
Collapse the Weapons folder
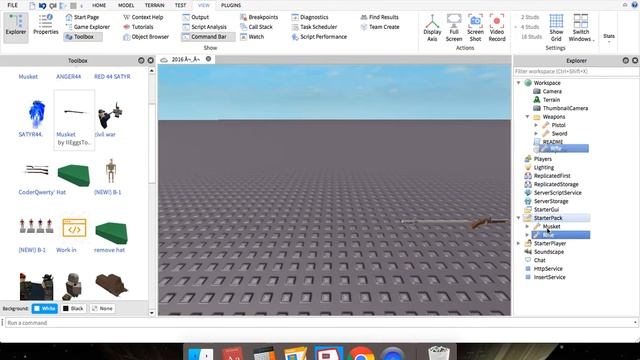coord(527,117)
